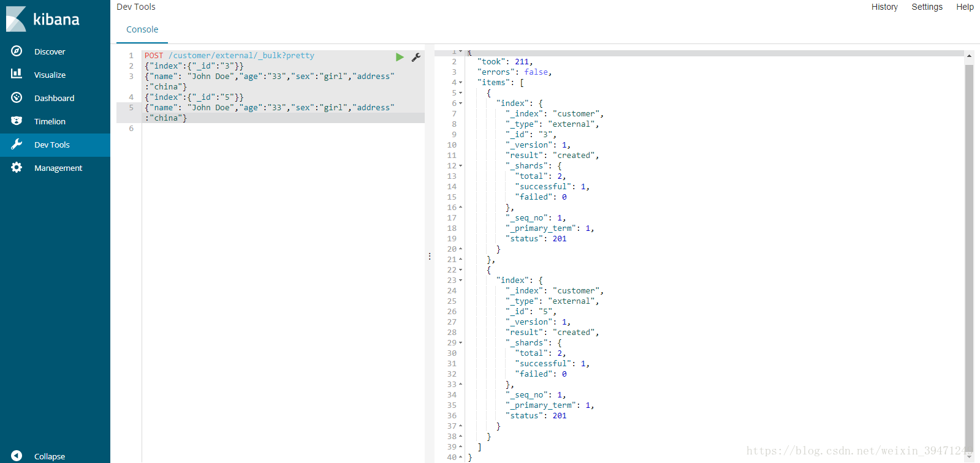Screen dimensions: 980x463
Task: Click the "_seq_no": 1 at line 34
Action: (536, 395)
